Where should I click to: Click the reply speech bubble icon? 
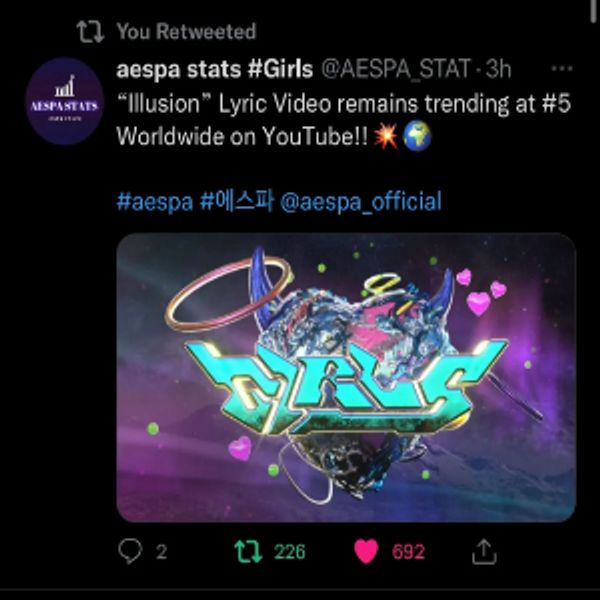[130, 551]
